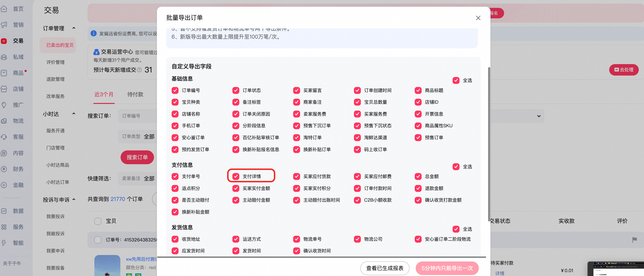This screenshot has width=644, height=276.
Task: Open the 店铺 shop sidebar icon
Action: pyautogui.click(x=4, y=89)
